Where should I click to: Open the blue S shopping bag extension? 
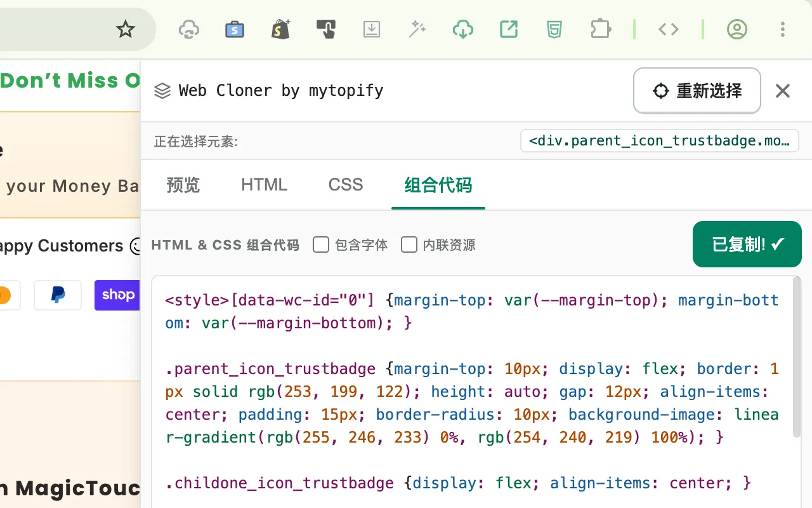click(235, 29)
